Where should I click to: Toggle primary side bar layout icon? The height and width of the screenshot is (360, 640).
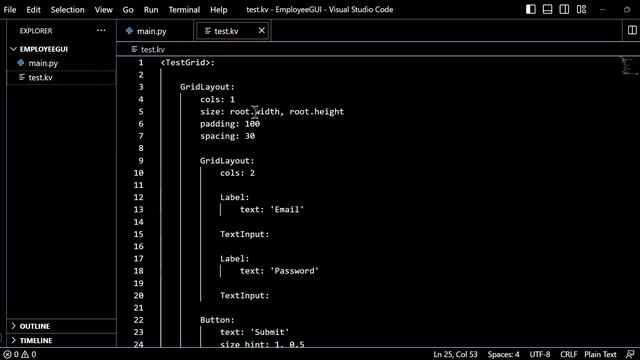[x=531, y=9]
